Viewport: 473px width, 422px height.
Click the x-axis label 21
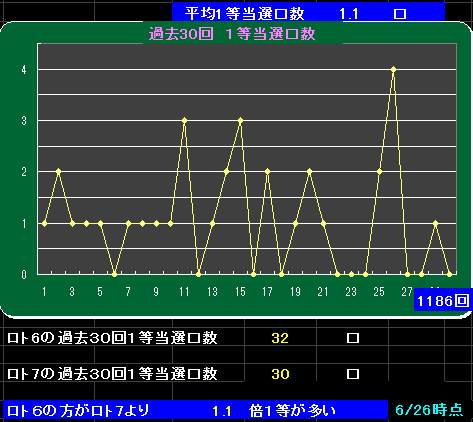coord(323,292)
